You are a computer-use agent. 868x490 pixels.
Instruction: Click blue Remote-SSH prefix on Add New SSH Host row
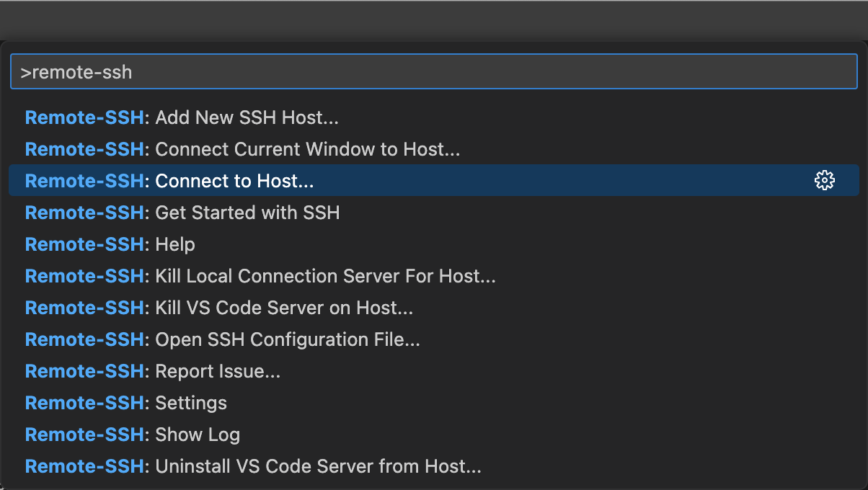pos(84,117)
